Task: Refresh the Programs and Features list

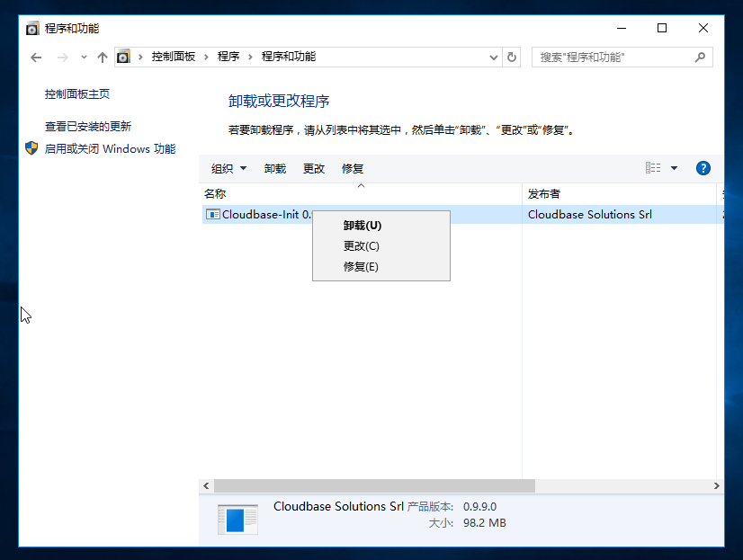Action: (512, 58)
